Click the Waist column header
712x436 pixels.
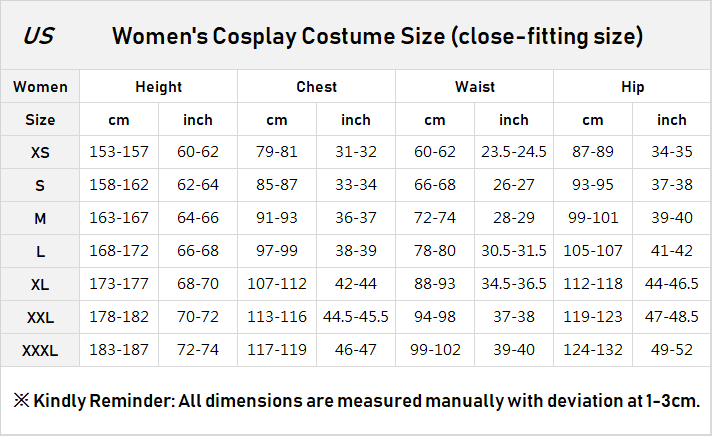pyautogui.click(x=474, y=87)
